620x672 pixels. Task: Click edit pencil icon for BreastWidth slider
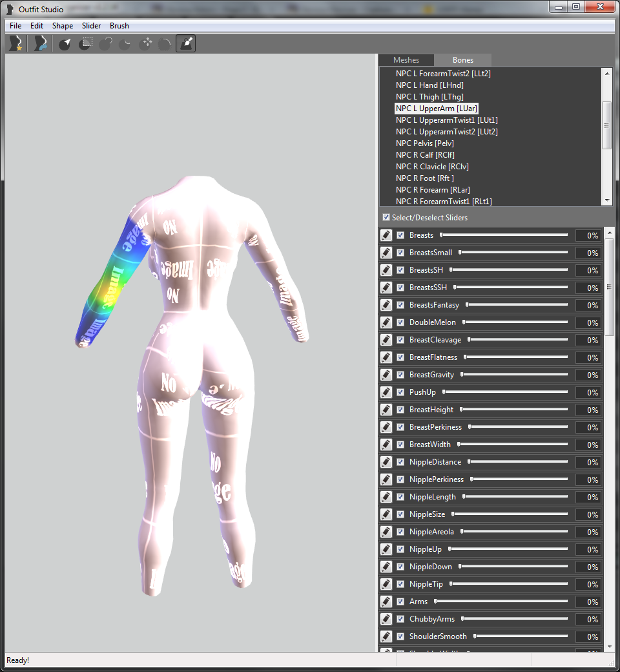click(386, 445)
